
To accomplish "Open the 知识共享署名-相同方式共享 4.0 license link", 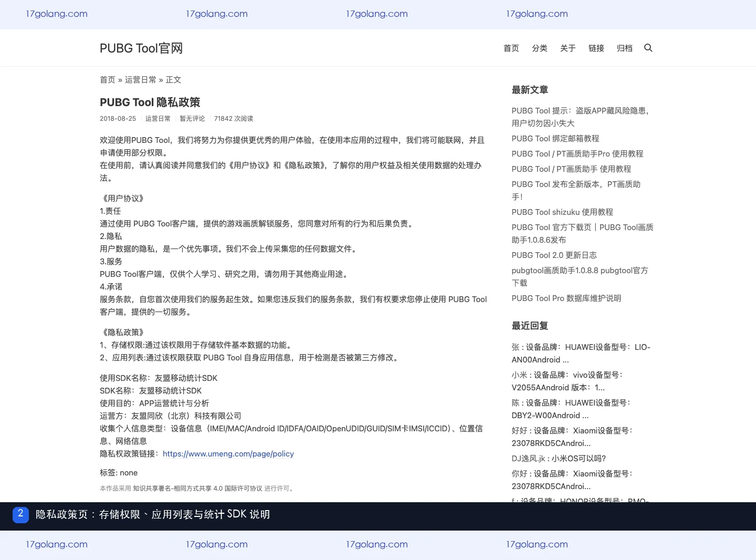I will (197, 489).
